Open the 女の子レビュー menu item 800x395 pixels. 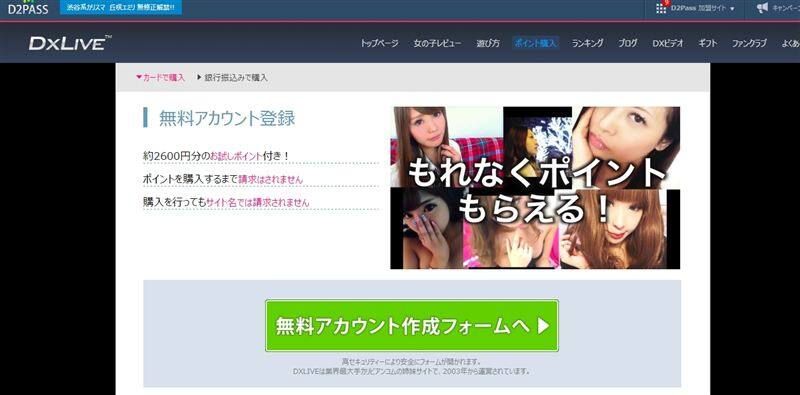pyautogui.click(x=437, y=43)
